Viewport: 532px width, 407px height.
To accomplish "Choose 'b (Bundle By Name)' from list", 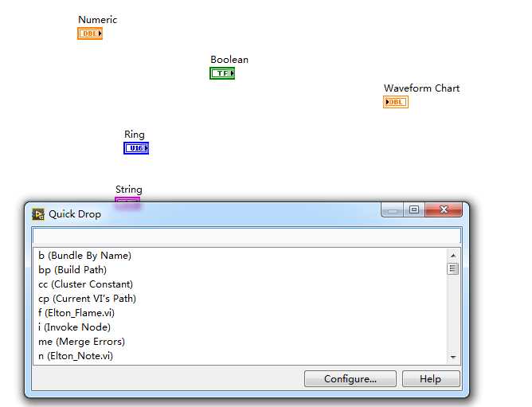I will pos(241,256).
